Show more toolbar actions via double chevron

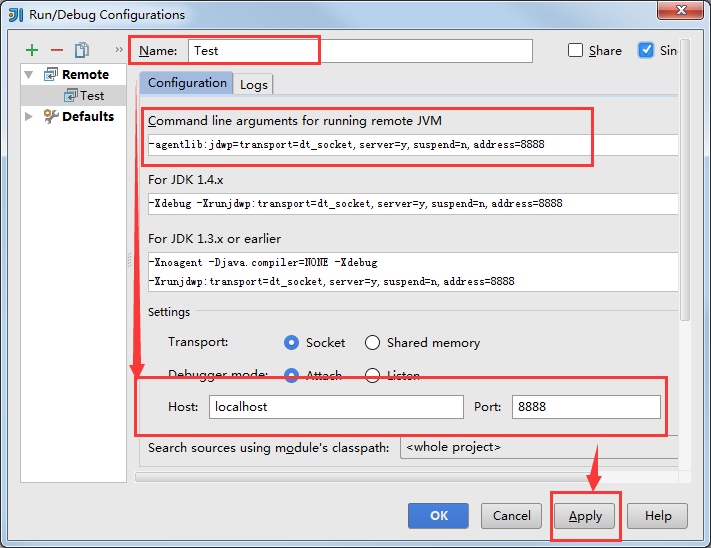pyautogui.click(x=120, y=50)
